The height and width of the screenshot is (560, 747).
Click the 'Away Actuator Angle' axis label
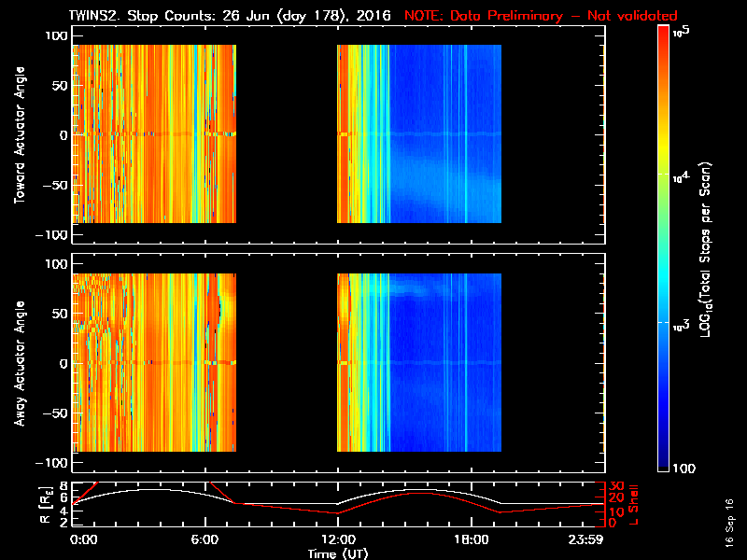pyautogui.click(x=18, y=363)
